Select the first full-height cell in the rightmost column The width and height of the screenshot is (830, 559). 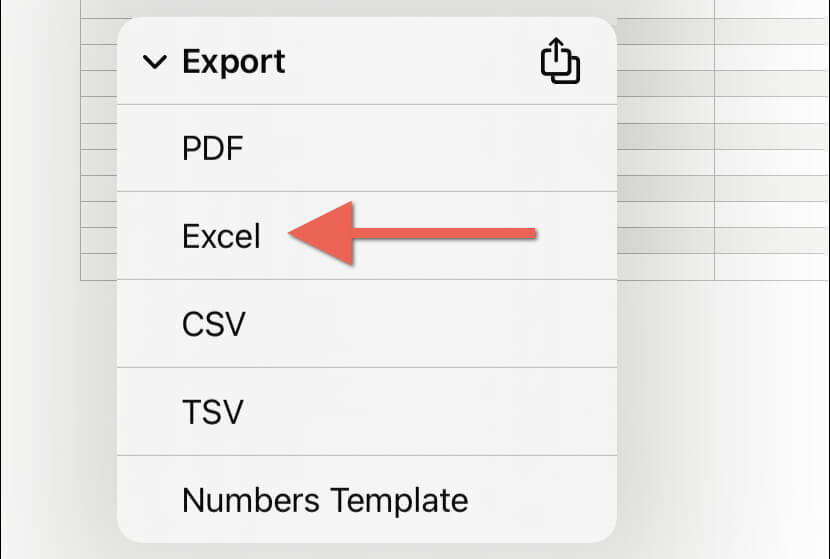pos(772,31)
